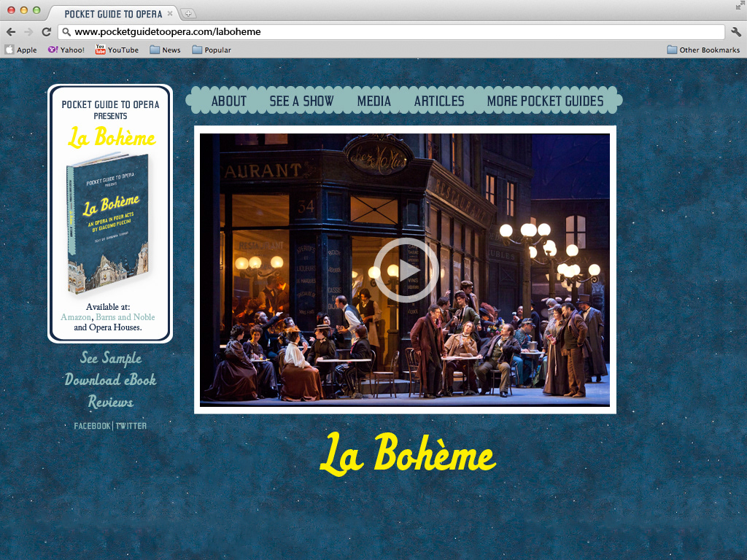747x560 pixels.
Task: Select More Pocket Guides in navigation
Action: (x=545, y=101)
